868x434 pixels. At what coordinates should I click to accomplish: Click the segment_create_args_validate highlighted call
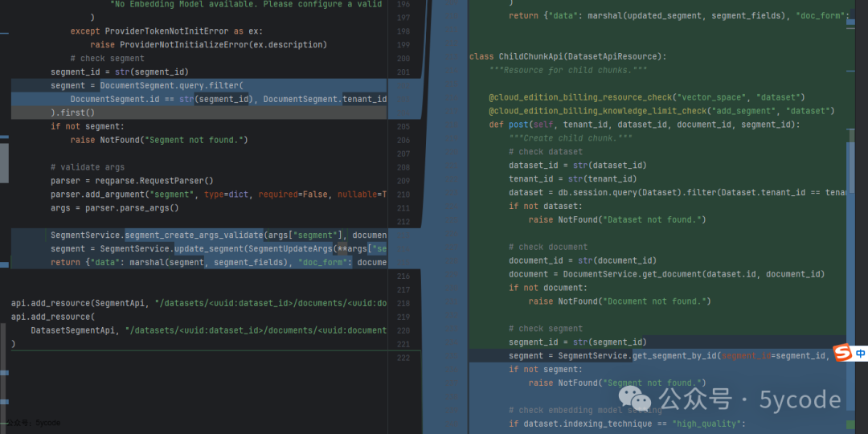(x=194, y=235)
